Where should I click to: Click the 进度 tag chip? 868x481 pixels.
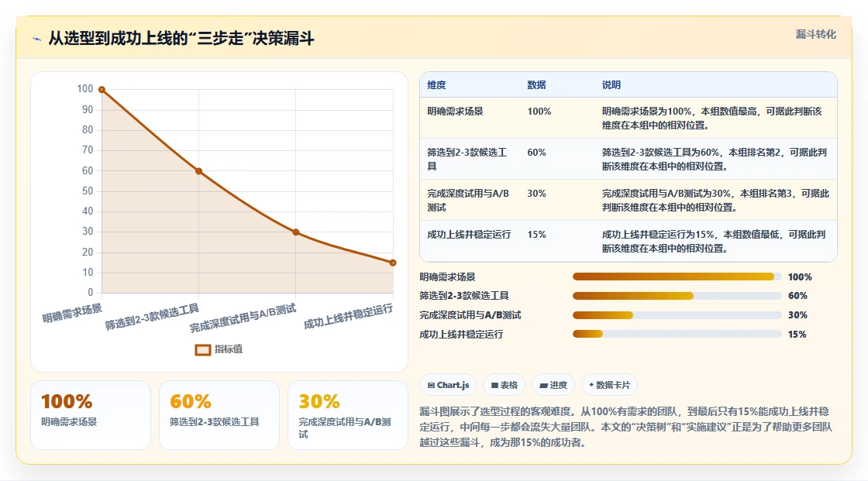553,385
